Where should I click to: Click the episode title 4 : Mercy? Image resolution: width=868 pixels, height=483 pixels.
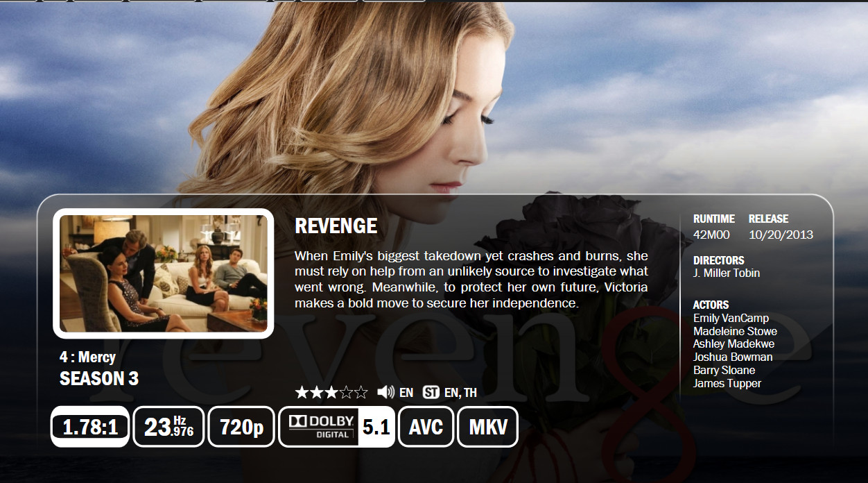tap(87, 357)
